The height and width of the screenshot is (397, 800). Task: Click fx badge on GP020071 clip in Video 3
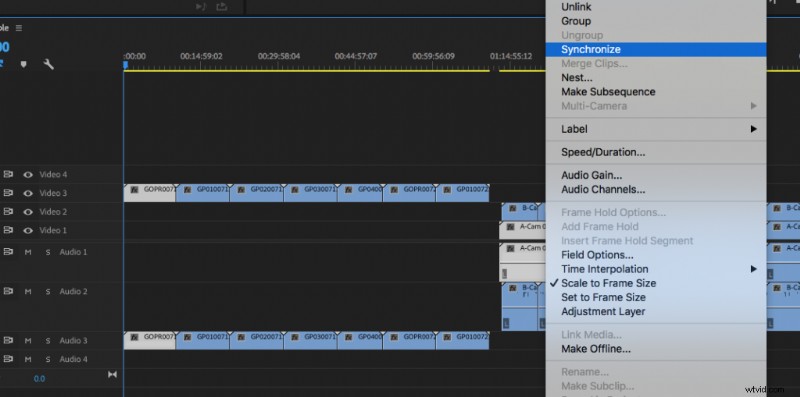[x=241, y=189]
